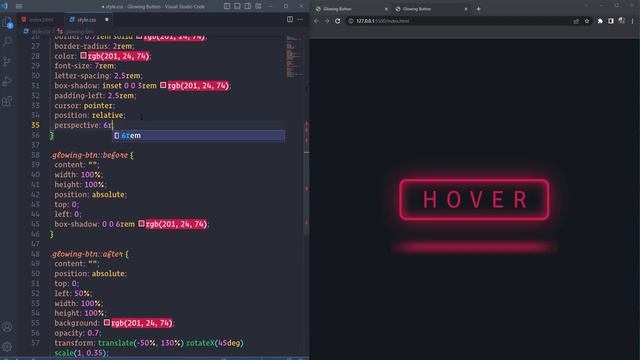Open the editor More Actions menu
Image resolution: width=640 pixels, height=360 pixels.
(300, 19)
